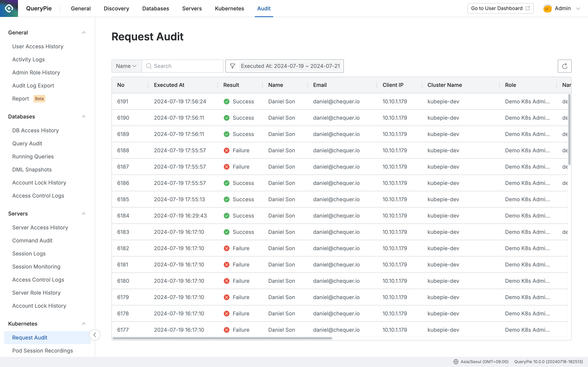Click the filter funnel icon
The width and height of the screenshot is (588, 367).
(232, 66)
